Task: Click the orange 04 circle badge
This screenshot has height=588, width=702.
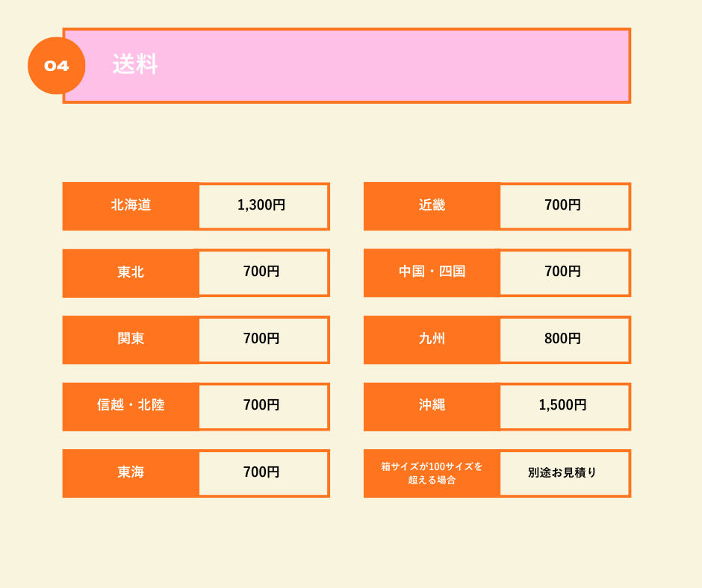Action: point(57,66)
